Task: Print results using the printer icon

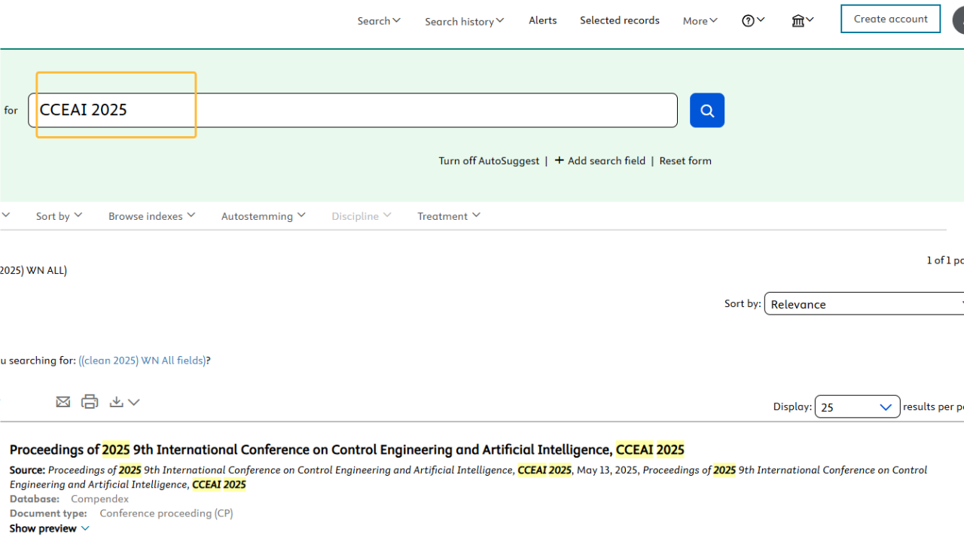Action: [90, 402]
